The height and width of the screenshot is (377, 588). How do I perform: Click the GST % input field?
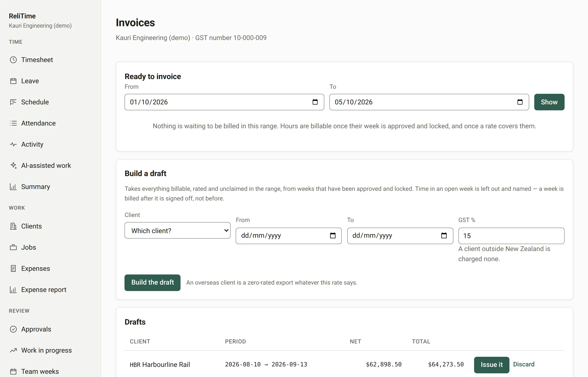point(512,236)
